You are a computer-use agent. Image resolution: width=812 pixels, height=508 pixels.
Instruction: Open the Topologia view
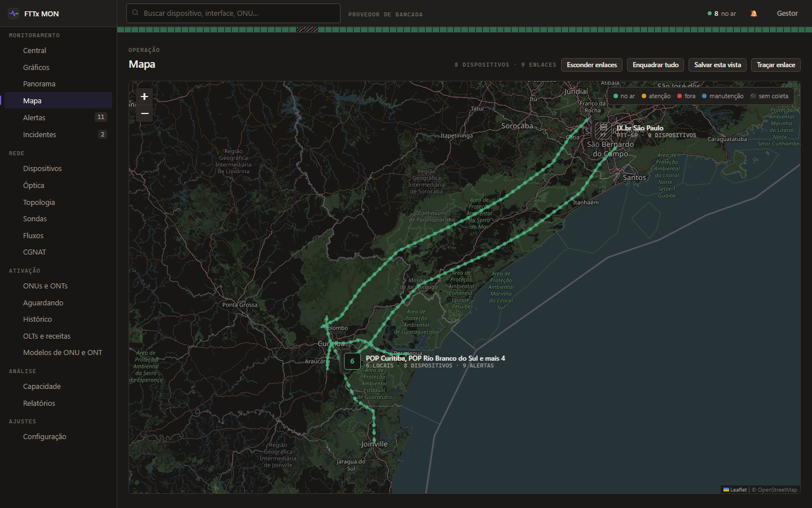58,202
